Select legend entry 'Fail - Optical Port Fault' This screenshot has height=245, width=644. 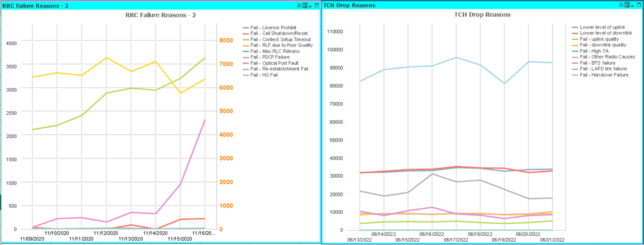click(x=271, y=63)
